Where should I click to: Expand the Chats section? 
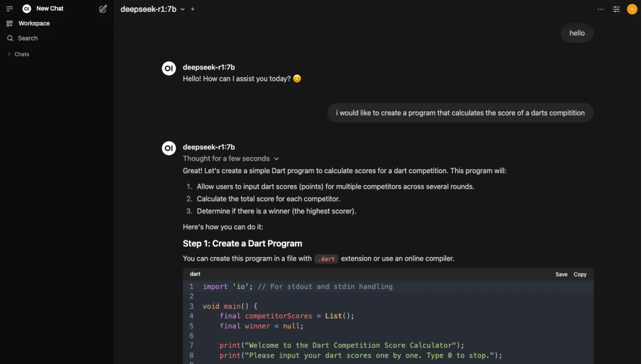coord(18,54)
